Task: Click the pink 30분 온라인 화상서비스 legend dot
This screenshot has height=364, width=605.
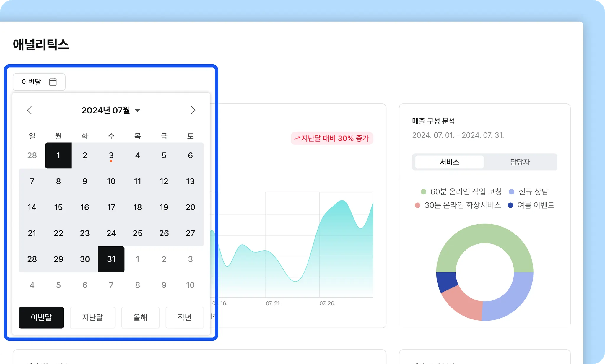Action: (417, 205)
